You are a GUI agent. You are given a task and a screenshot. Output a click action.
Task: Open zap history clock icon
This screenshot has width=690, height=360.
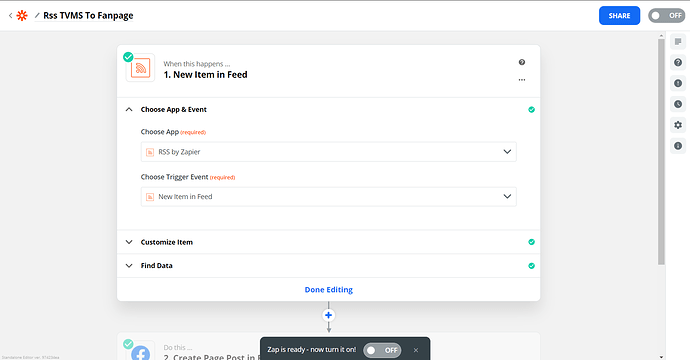678,104
